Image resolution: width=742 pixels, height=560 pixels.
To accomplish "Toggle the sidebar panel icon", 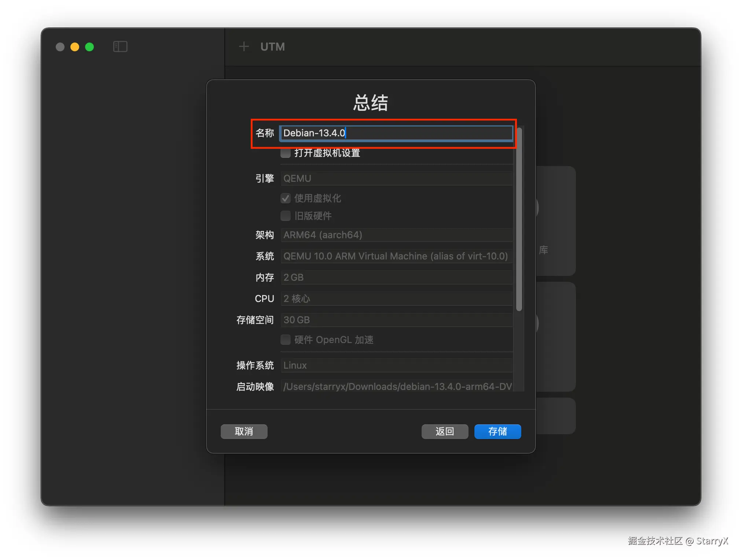I will [x=120, y=47].
